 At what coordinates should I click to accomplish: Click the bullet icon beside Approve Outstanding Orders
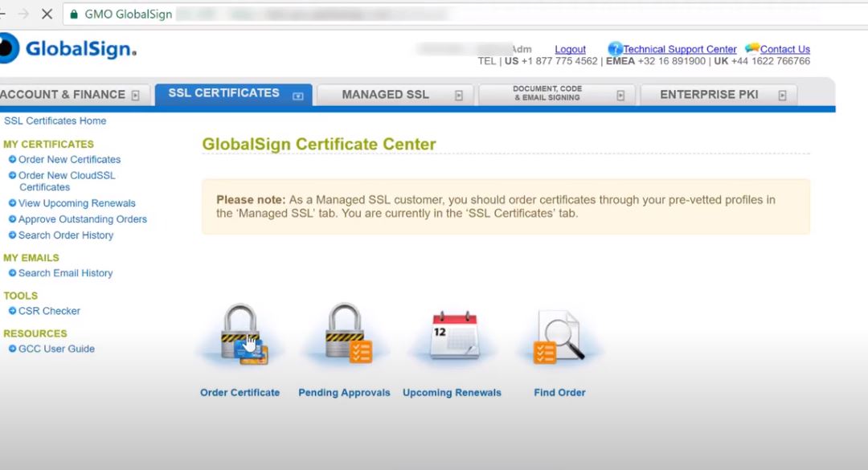(12, 219)
